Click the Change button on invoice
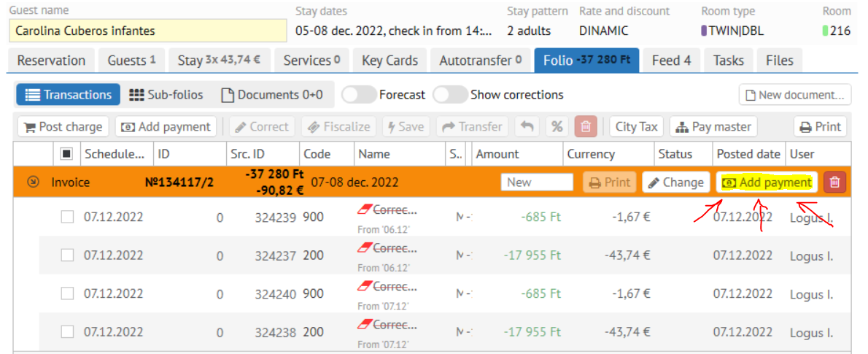This screenshot has width=868, height=354. click(x=676, y=182)
